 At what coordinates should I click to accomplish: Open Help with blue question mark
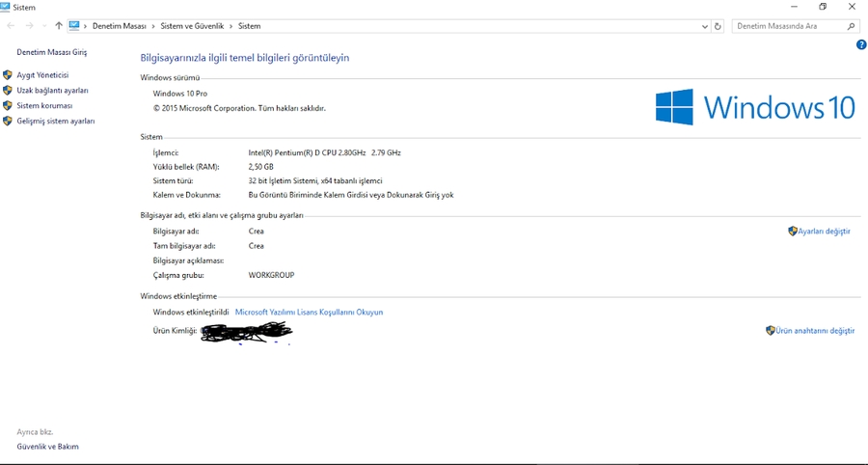click(861, 44)
